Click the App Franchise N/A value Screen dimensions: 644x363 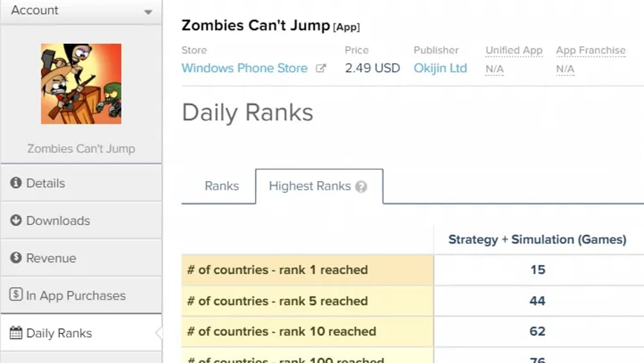click(565, 69)
